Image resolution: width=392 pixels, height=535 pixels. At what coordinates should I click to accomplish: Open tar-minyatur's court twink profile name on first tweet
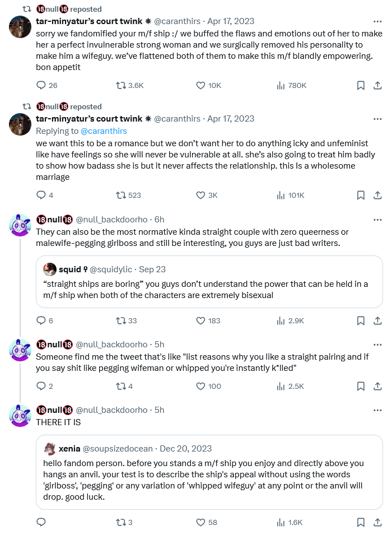[88, 21]
